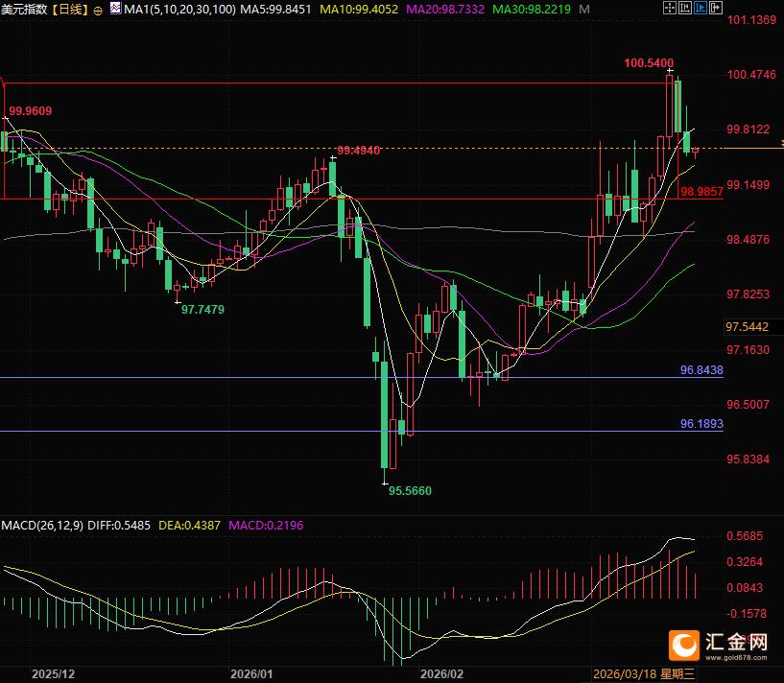Image resolution: width=784 pixels, height=683 pixels.
Task: Click the 99.1499 price axis value
Action: [x=748, y=185]
